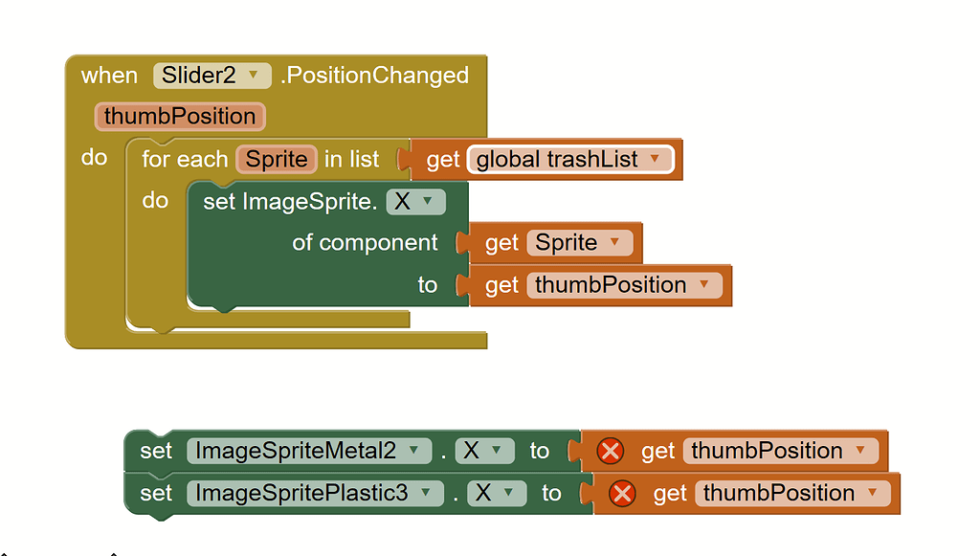Open the ImageSpriteMetal2 component dropdown

413,451
